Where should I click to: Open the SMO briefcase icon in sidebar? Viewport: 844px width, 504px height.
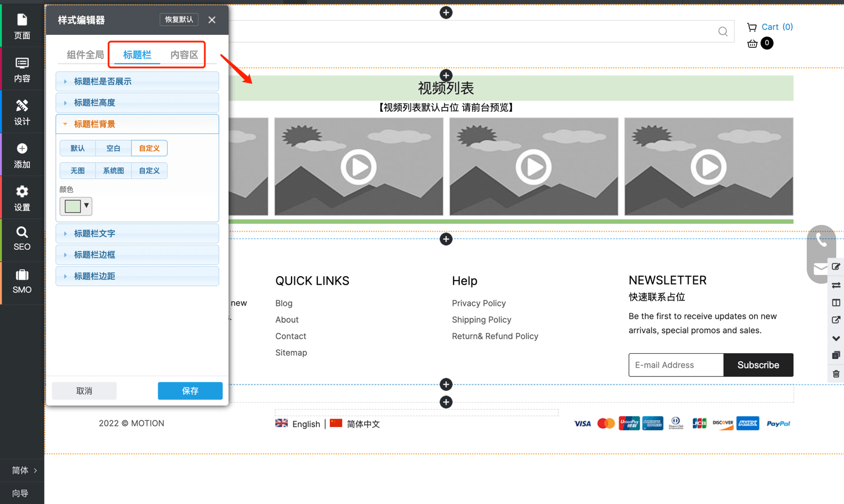(22, 281)
